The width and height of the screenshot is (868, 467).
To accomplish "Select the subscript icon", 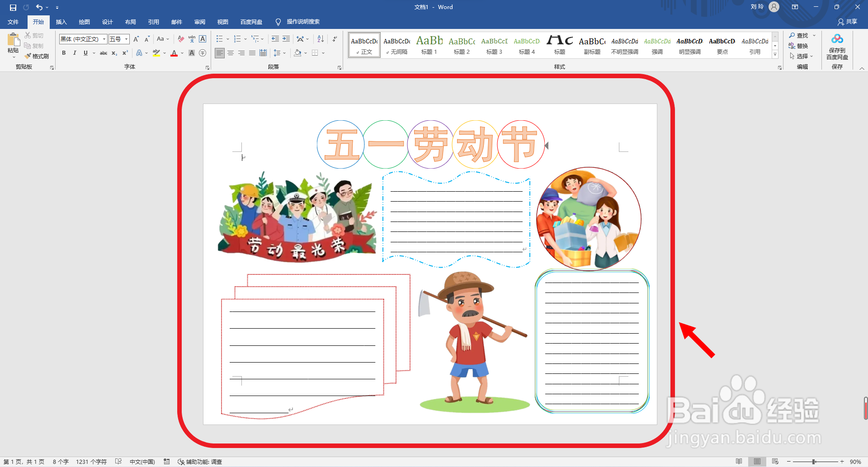I will click(114, 53).
